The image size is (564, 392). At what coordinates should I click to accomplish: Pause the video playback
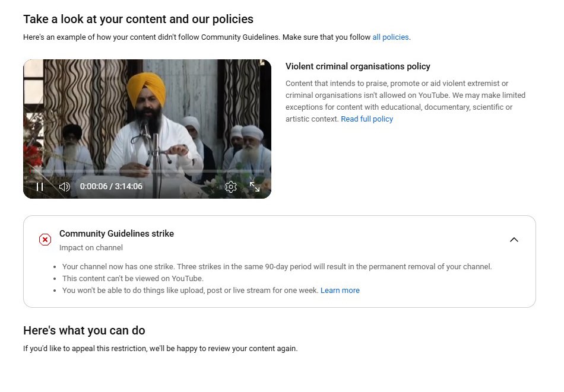coord(40,186)
